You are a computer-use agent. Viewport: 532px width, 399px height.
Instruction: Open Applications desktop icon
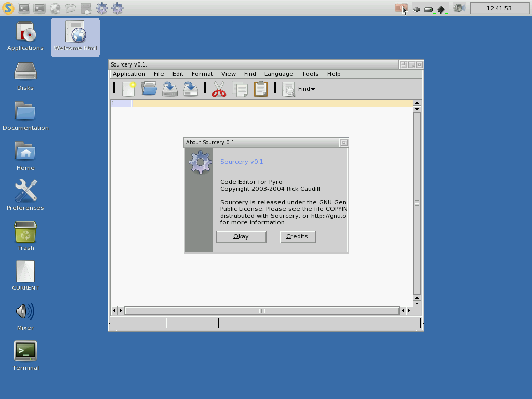25,37
